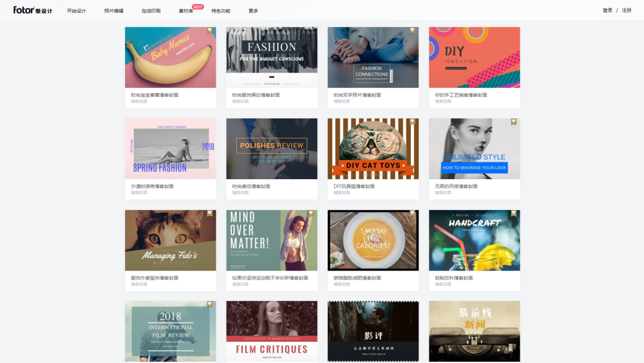This screenshot has width=644, height=363.
Task: Open the black-and-white Fashion template thumbnail
Action: coord(272,57)
